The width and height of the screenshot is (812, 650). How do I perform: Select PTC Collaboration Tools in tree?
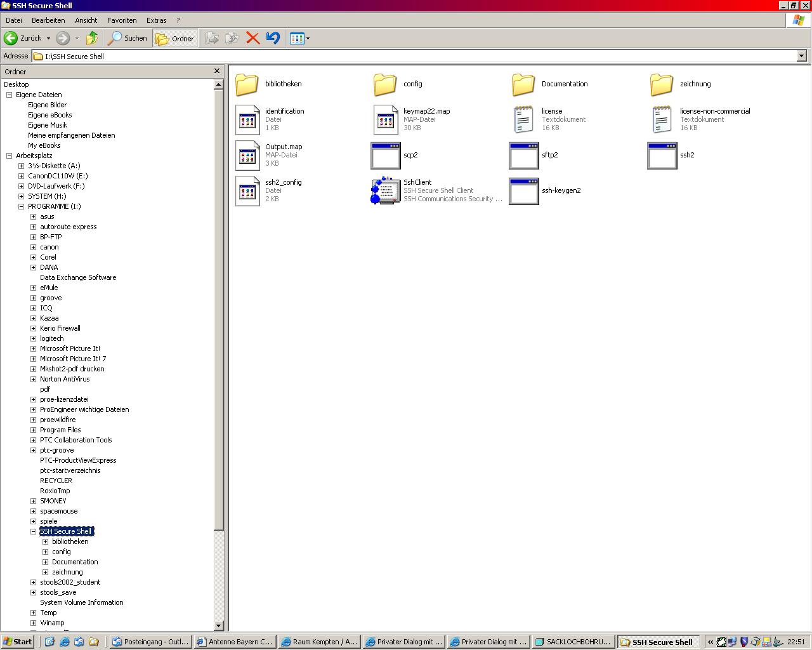pos(75,440)
